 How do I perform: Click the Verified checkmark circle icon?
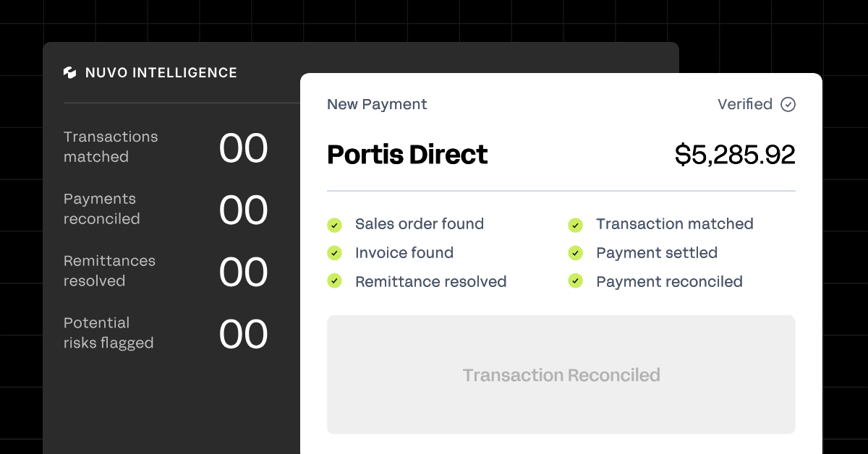788,105
